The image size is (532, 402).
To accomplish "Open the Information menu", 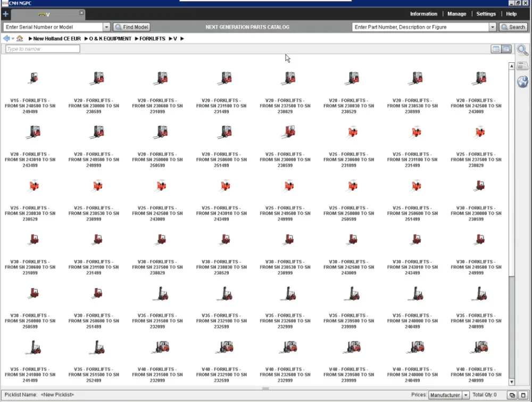I will [423, 14].
